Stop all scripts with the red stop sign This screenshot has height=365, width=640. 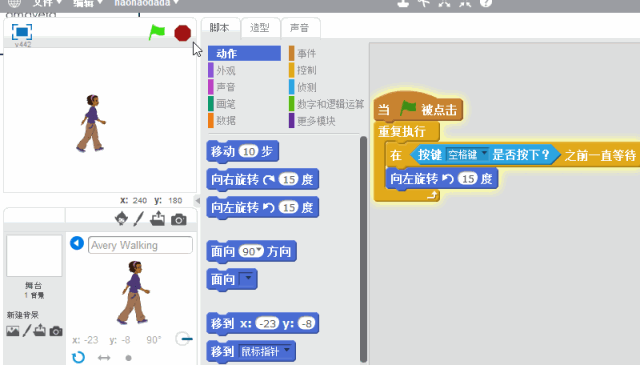182,33
